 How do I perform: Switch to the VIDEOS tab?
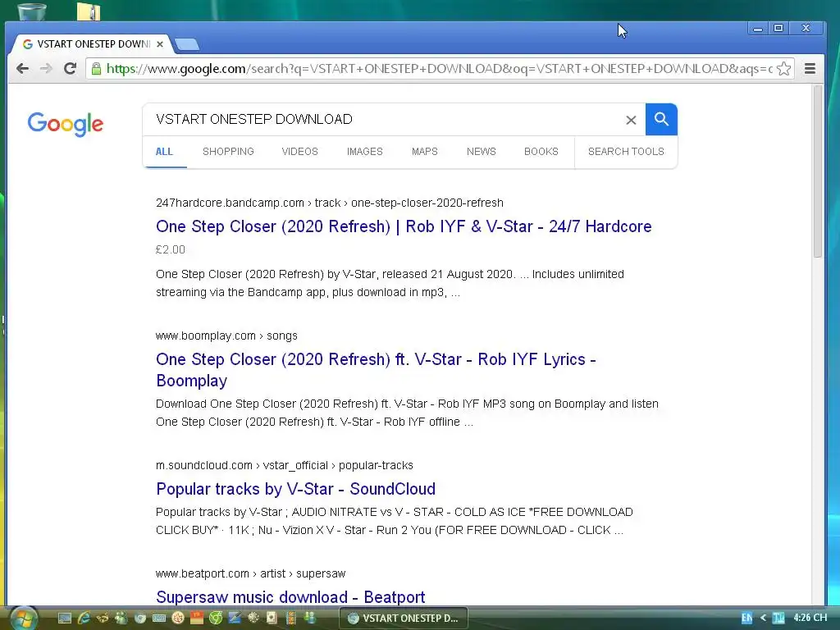tap(300, 152)
